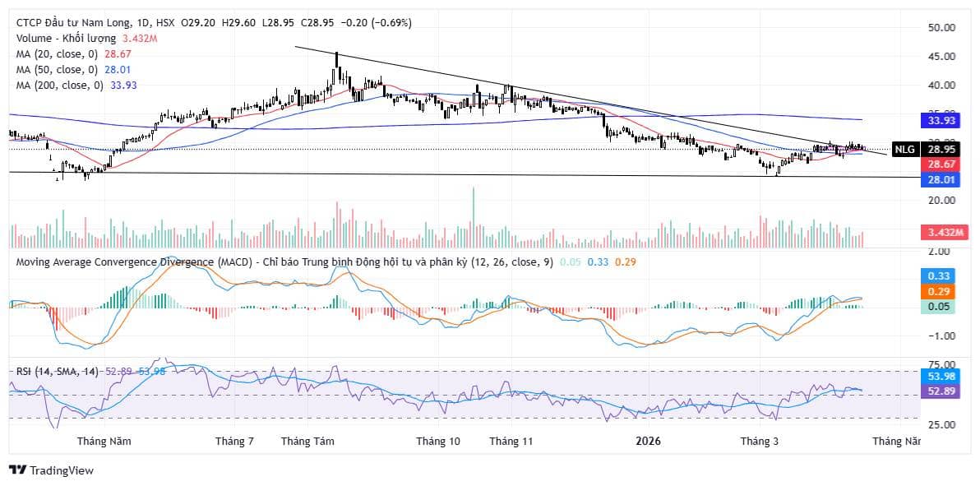Click the Volume - Khối lượng legend label
Image resolution: width=980 pixels, height=486 pixels.
(67, 39)
